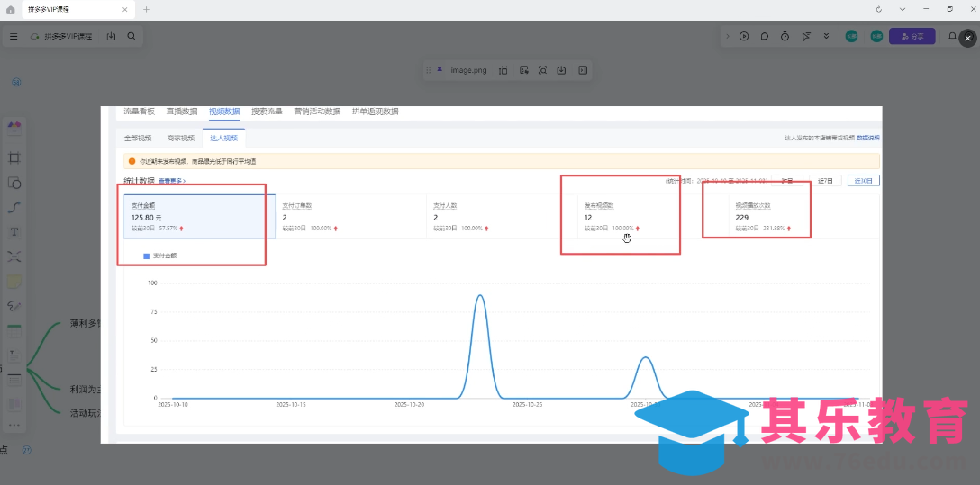The image size is (980, 485).
Task: Expand more tools with double chevron icon
Action: (x=827, y=37)
